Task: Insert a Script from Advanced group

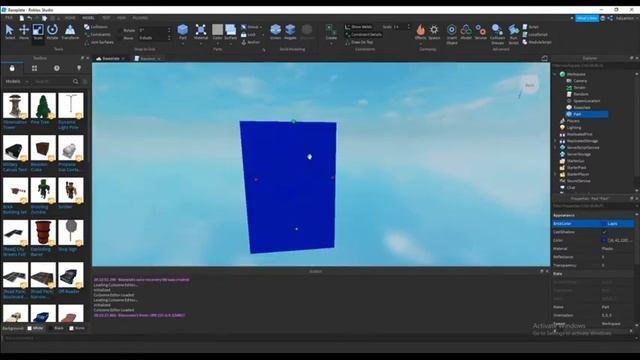Action: (530, 27)
